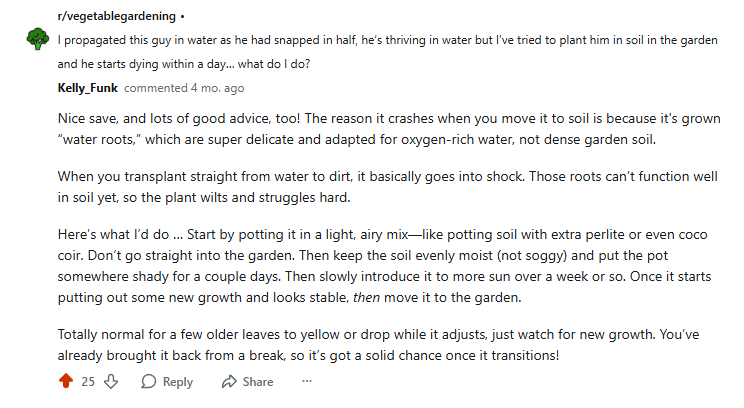Image resolution: width=744 pixels, height=408 pixels.
Task: Click the vote count number 25
Action: [x=88, y=381]
